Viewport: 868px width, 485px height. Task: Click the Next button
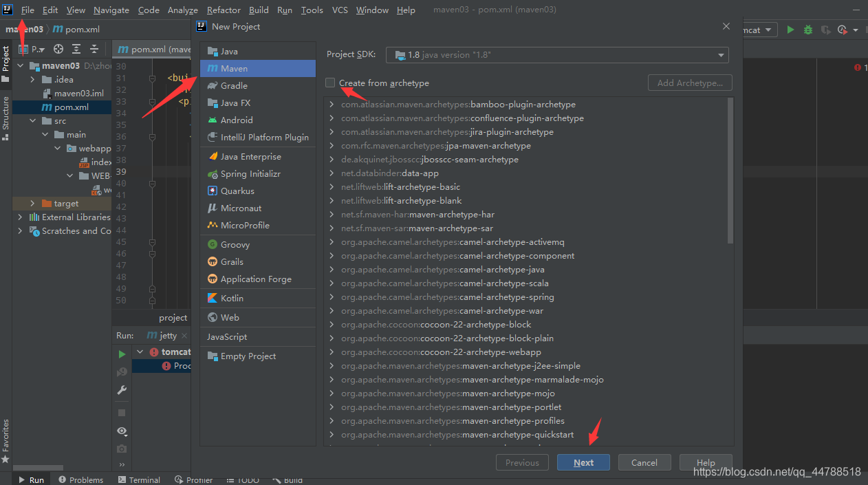pos(583,462)
